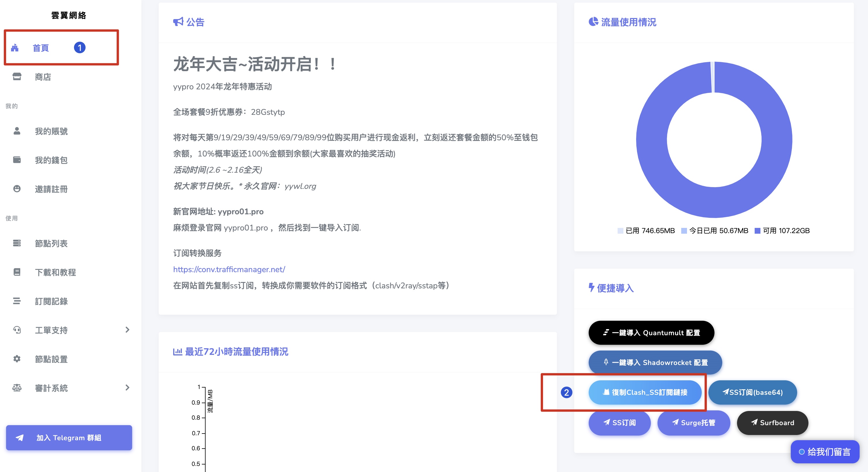Viewport: 868px width, 472px height.
Task: Open the conv.trafficmanager.net link
Action: click(x=229, y=269)
